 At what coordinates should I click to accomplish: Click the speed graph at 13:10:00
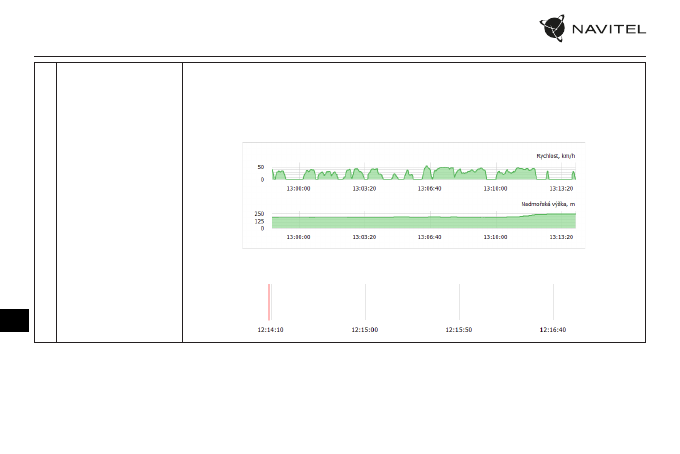(496, 174)
